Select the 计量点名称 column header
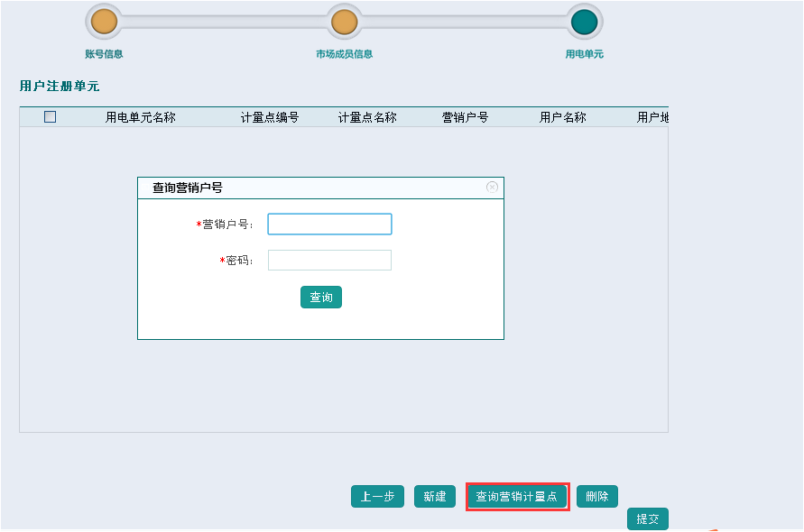This screenshot has height=532, width=804. [x=367, y=117]
